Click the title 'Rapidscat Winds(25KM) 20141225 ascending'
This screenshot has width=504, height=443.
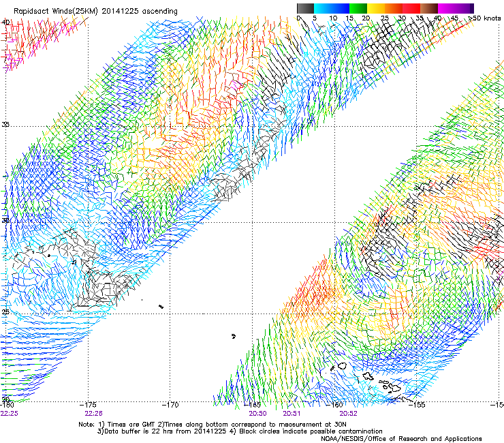(95, 12)
